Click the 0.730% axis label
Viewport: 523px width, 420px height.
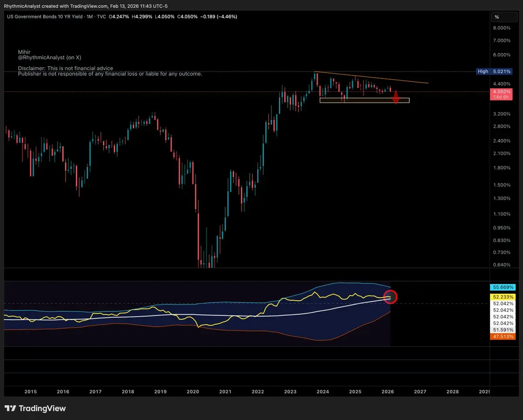[502, 253]
